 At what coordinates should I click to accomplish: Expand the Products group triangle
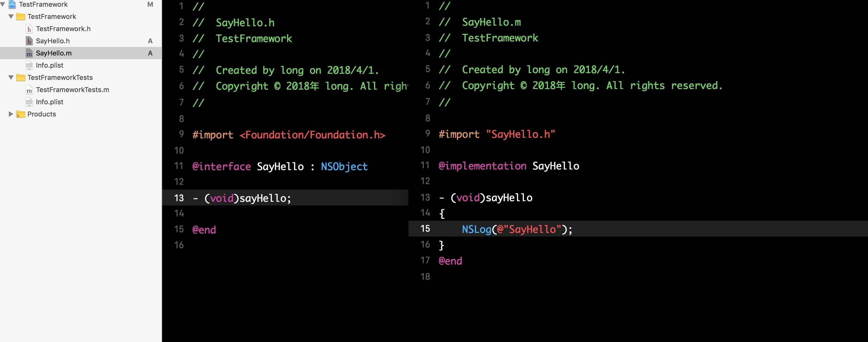11,114
